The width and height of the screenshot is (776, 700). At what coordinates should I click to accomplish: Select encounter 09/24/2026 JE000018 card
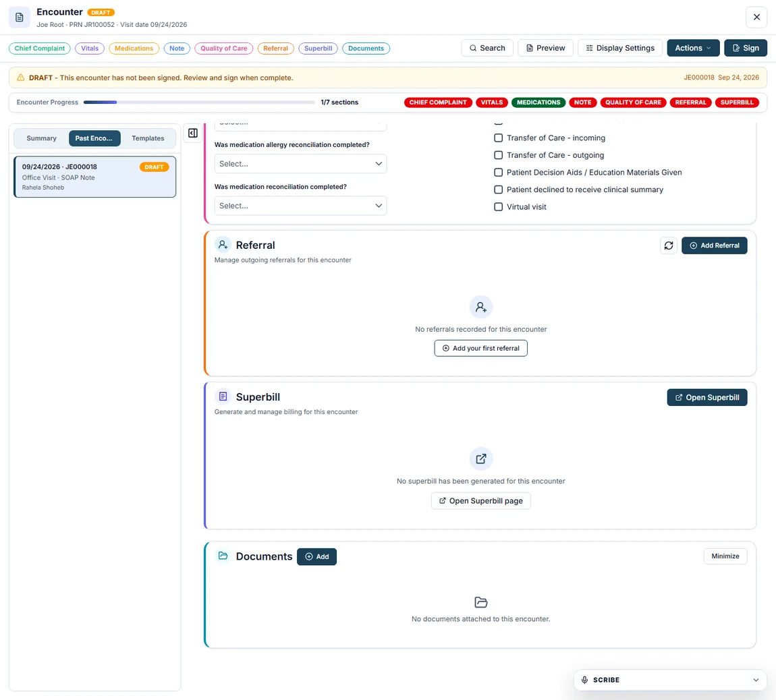coord(94,177)
